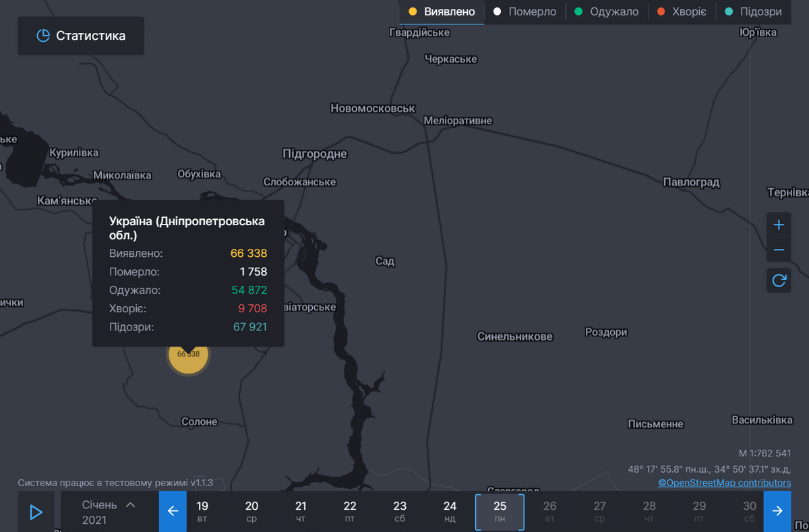Advance timeline with the right arrow
Image resolution: width=809 pixels, height=532 pixels.
point(777,511)
